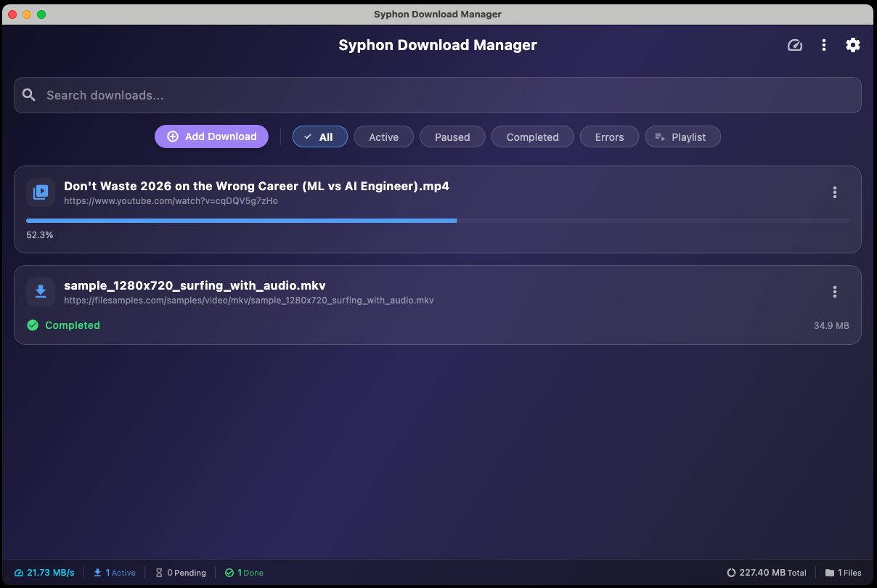The width and height of the screenshot is (877, 588).
Task: Open the three-dot overflow menu in the header
Action: (824, 45)
